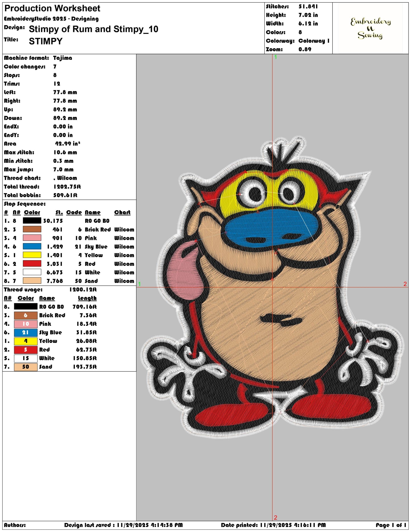
Task: Click total thread value 1202.75ft
Action: pyautogui.click(x=67, y=187)
